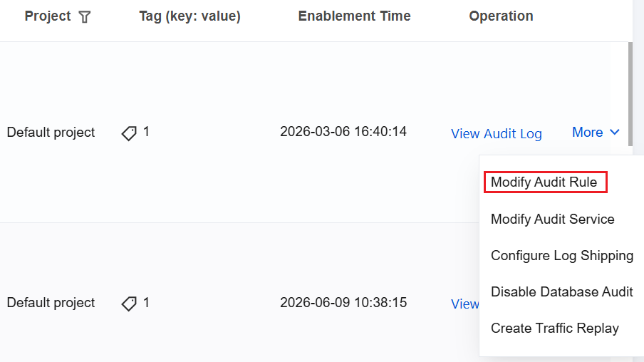Screen dimensions: 644x362
Task: Open View Audit Log link in first row
Action: coord(496,133)
